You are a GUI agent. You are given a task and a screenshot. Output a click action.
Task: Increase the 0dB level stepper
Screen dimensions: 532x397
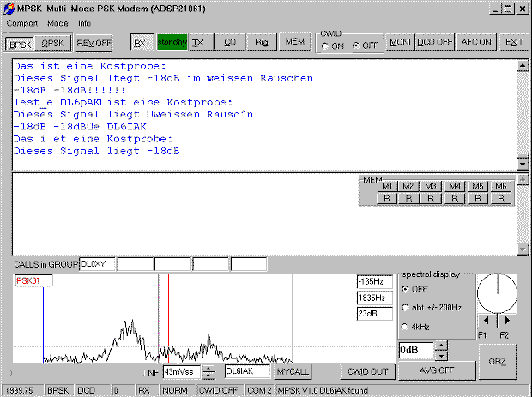coord(441,346)
